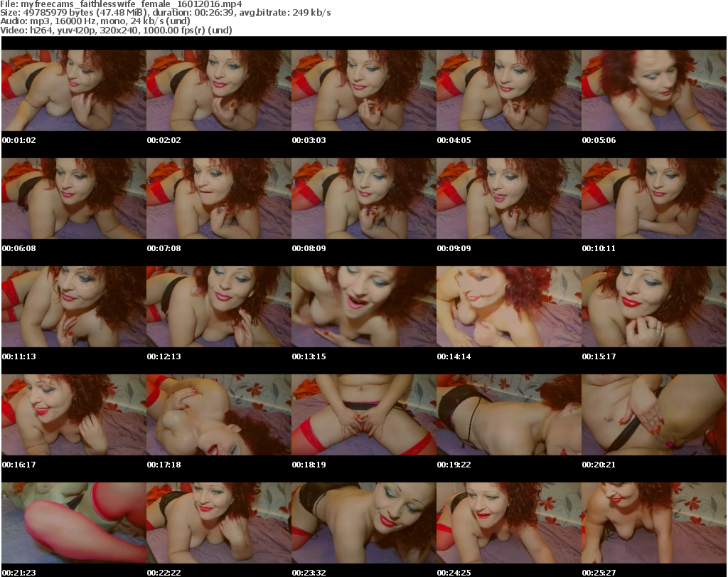Image resolution: width=728 pixels, height=577 pixels.
Task: Click the 00:09:09 timestamp
Action: point(454,248)
